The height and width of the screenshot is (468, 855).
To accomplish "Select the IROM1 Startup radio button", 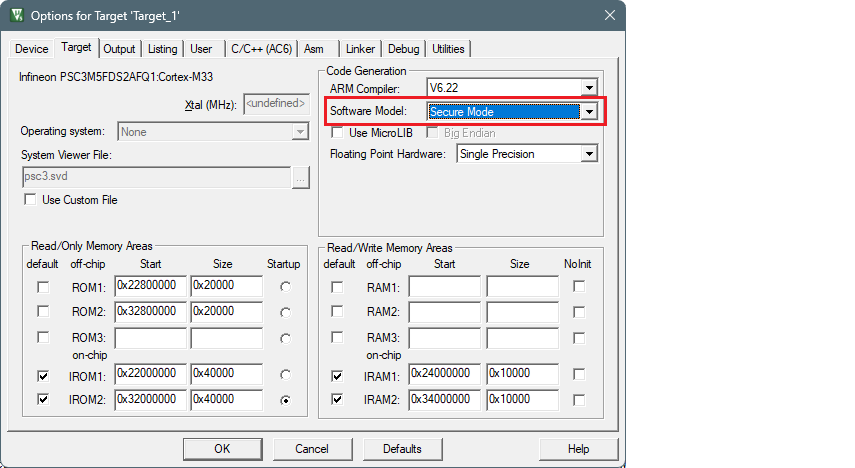I will click(x=286, y=375).
